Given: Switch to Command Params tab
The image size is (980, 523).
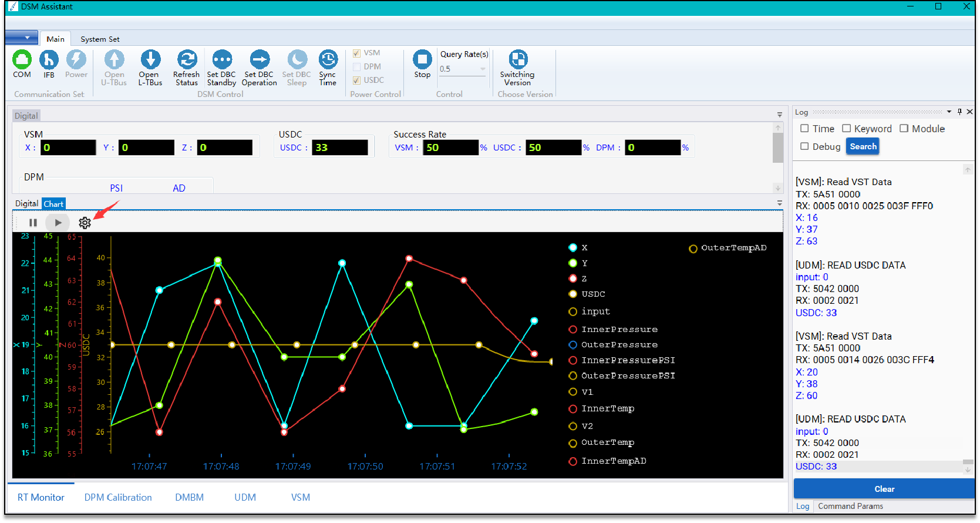Looking at the screenshot, I should click(x=850, y=506).
